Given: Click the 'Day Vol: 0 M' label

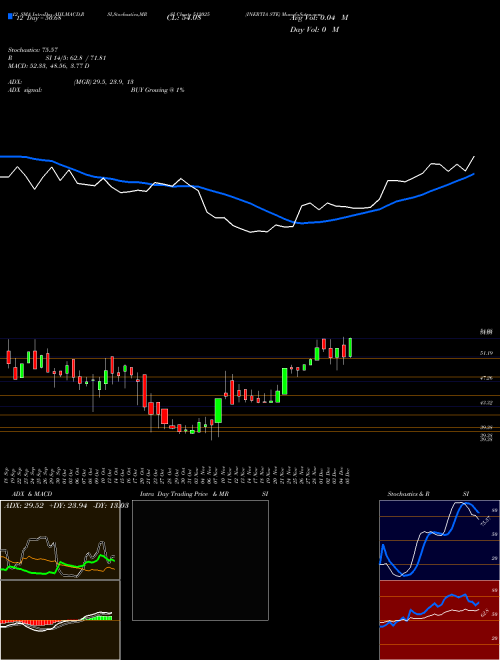Looking at the screenshot, I should 314,29.
